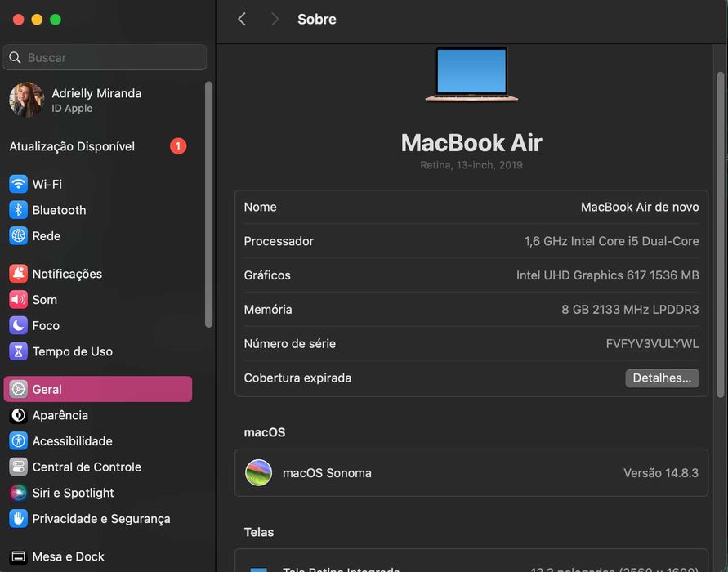This screenshot has width=728, height=572.
Task: Click the macOS Sonoma logo icon
Action: [x=259, y=472]
